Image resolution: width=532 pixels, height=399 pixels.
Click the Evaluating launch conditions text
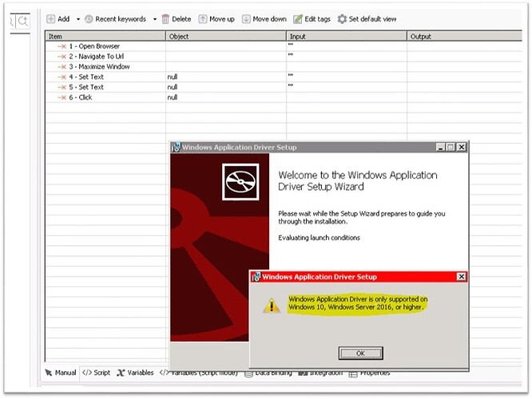pos(319,238)
